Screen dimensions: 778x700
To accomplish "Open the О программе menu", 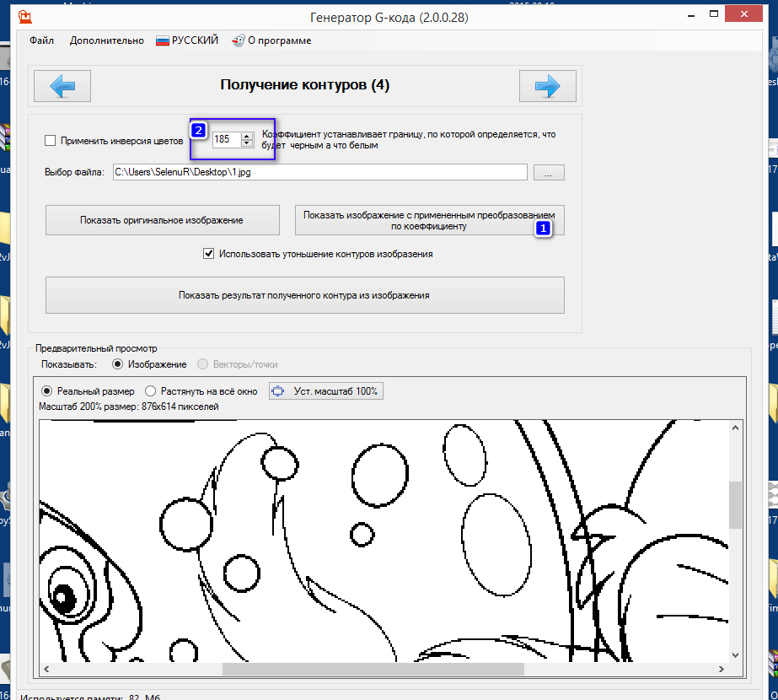I will 272,40.
